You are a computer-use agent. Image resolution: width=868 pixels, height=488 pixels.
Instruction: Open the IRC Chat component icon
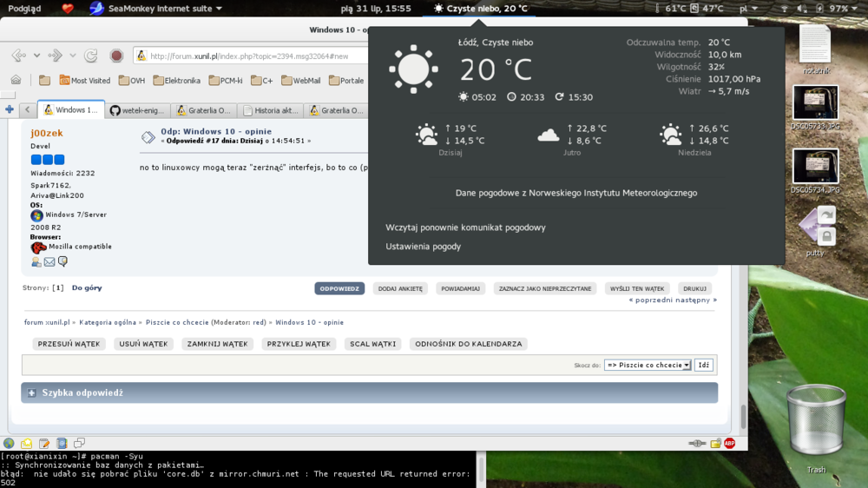(79, 443)
